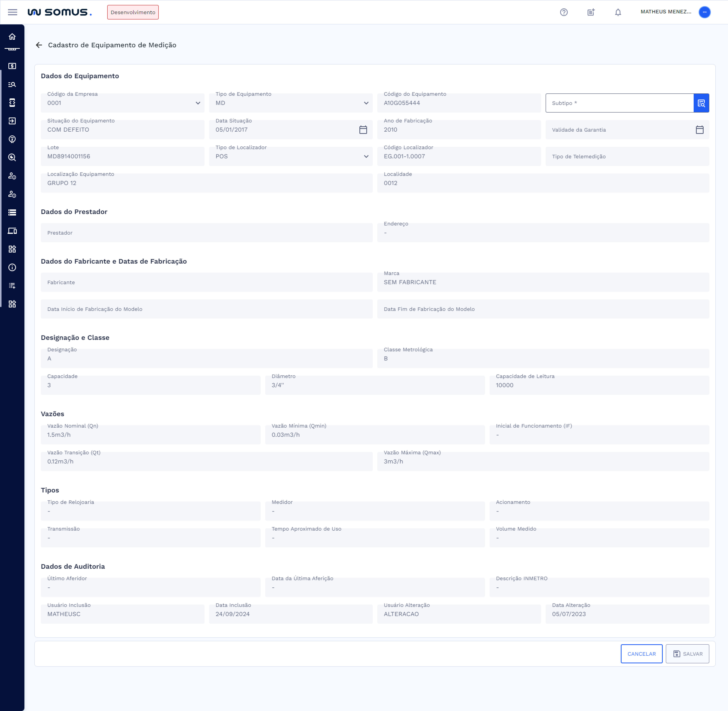Screen dimensions: 728x711
Task: Expand Tipo de Equipamento dropdown
Action: (366, 103)
